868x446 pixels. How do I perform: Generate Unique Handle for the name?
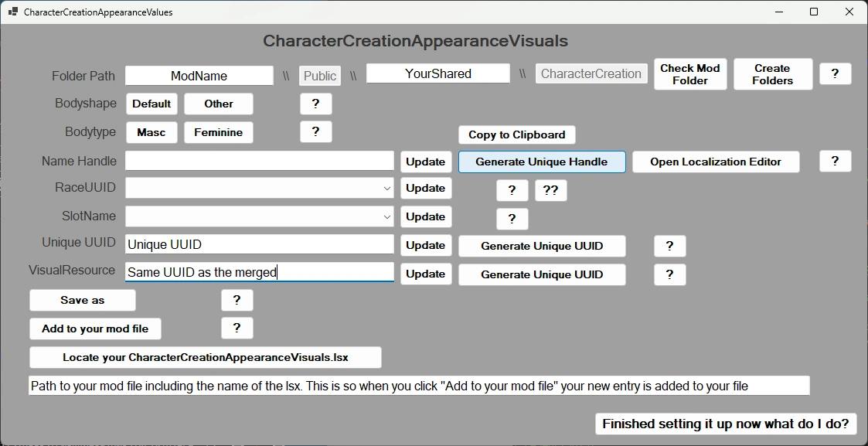[542, 162]
